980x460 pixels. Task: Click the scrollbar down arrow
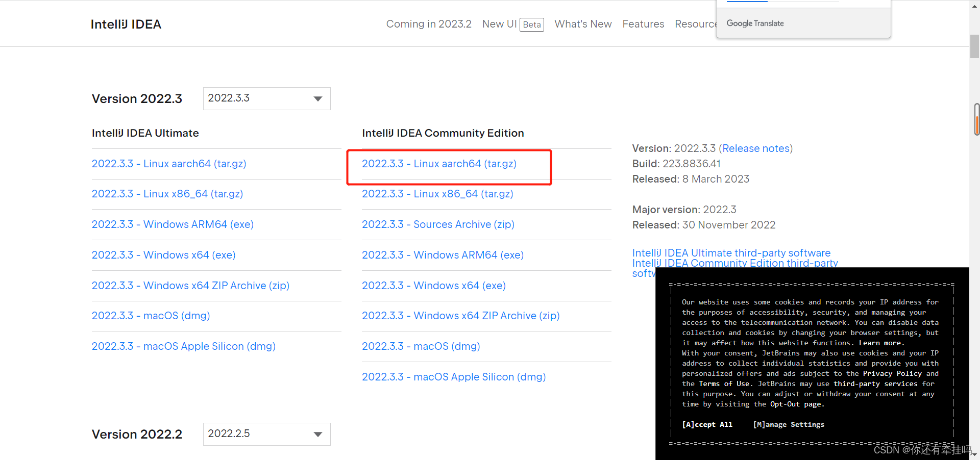coord(974,454)
